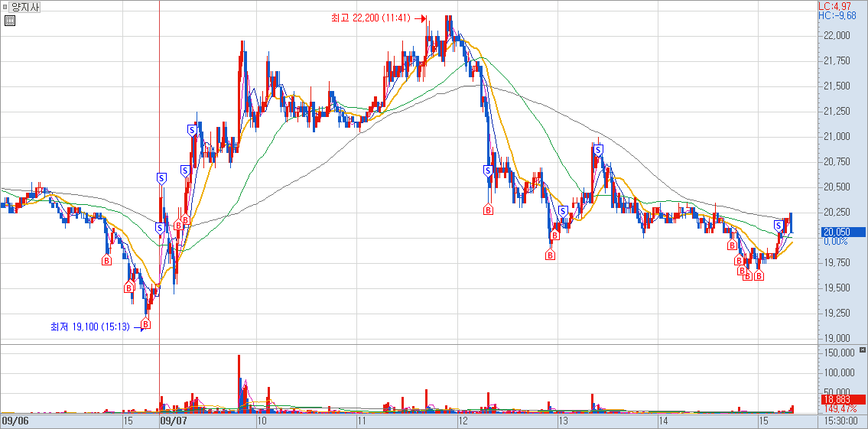
Task: Select the last S marker at far right
Action: click(x=778, y=225)
